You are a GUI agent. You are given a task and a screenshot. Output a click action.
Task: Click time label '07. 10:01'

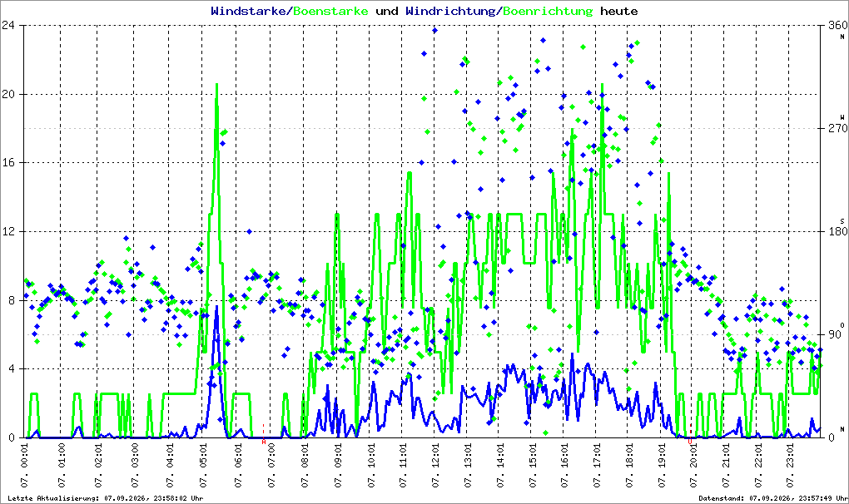tap(371, 466)
